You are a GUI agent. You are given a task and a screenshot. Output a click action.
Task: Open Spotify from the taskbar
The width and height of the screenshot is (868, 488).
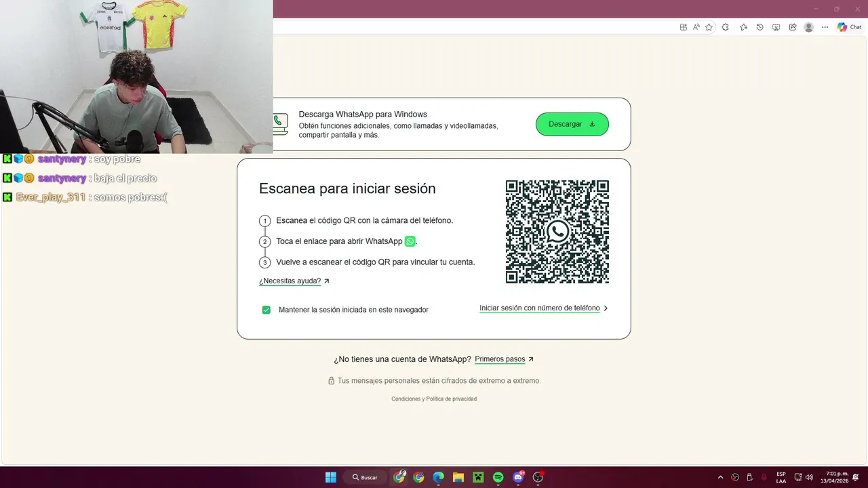click(x=498, y=477)
